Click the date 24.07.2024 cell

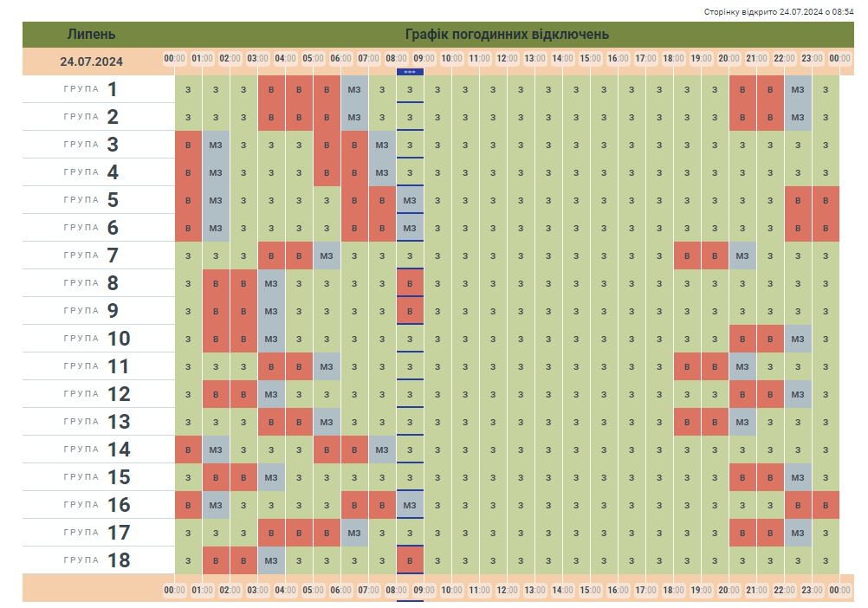click(91, 61)
